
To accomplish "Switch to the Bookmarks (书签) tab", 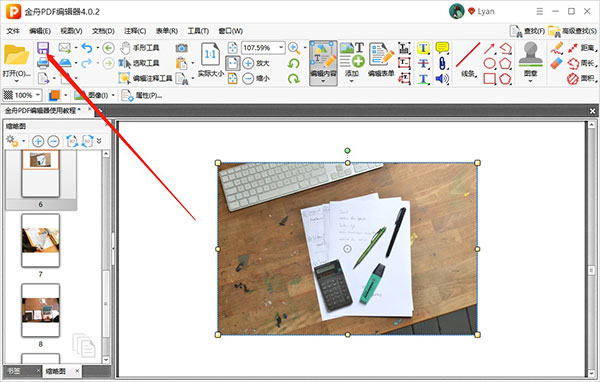I will point(15,371).
